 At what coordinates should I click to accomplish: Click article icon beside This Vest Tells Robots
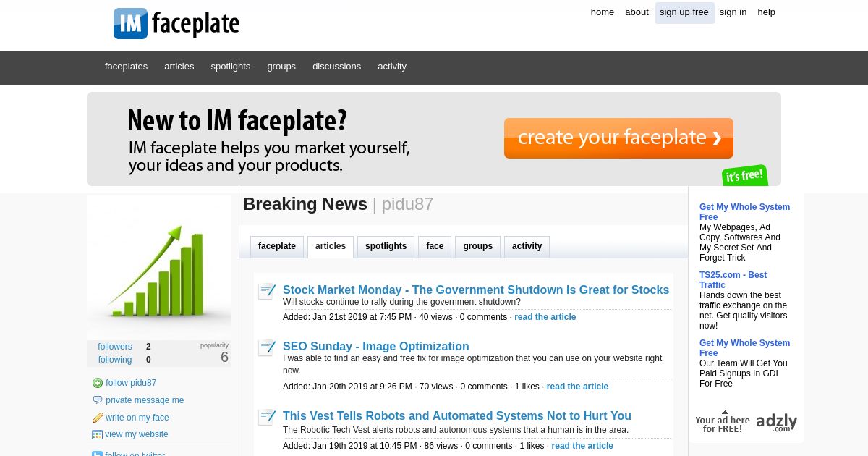tap(267, 418)
